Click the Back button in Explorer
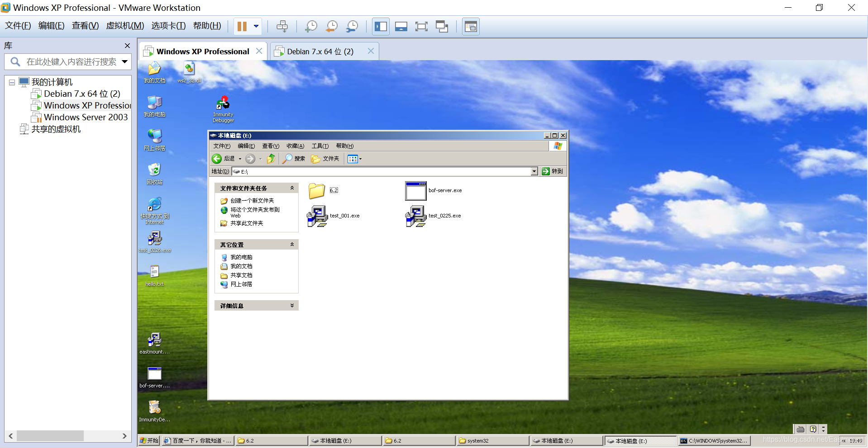The image size is (868, 448). coord(224,159)
